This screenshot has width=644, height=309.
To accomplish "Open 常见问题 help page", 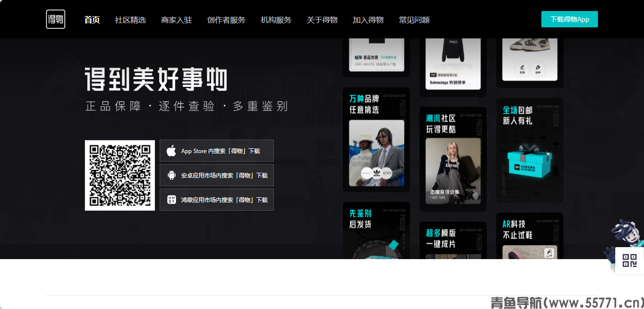I will tap(414, 20).
